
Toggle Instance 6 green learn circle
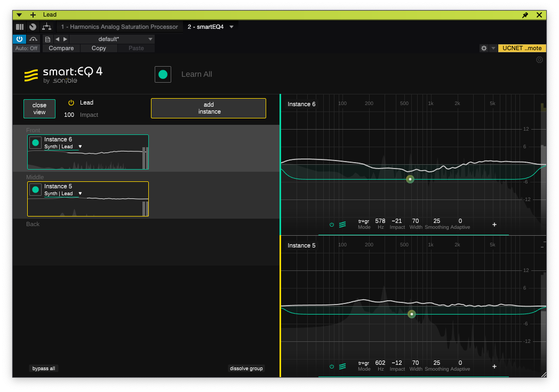point(36,143)
